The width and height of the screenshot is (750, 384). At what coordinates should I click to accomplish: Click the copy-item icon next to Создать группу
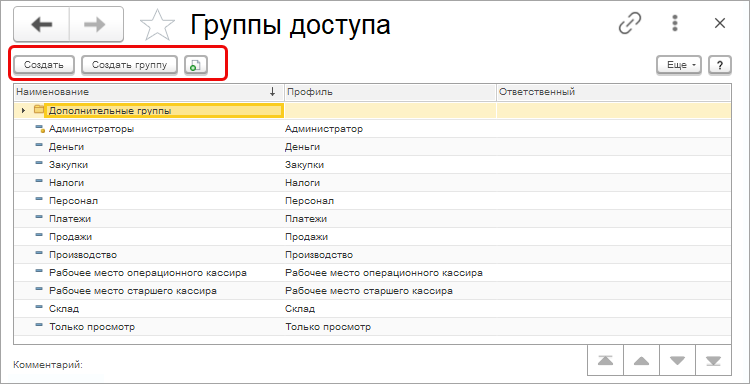196,65
